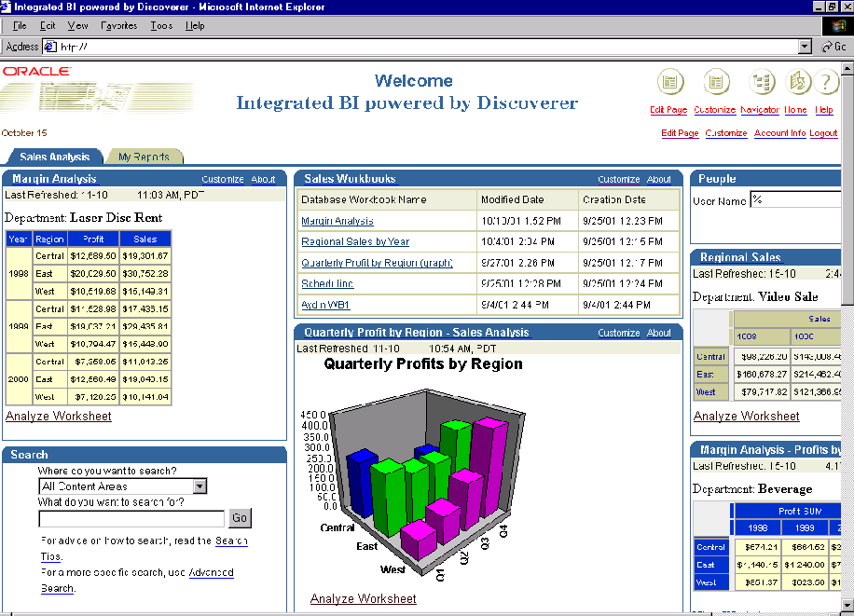Click the Edit Page icon in header
This screenshot has height=616, width=854.
pyautogui.click(x=670, y=82)
